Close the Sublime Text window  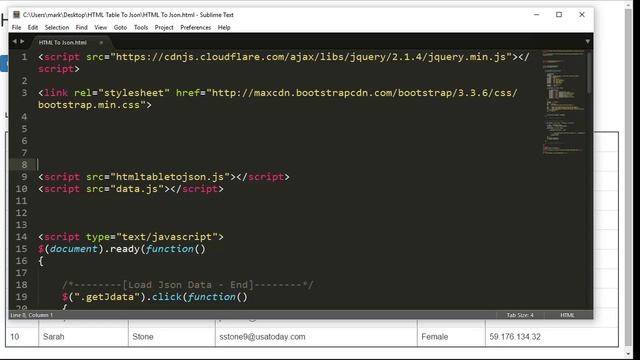[582, 15]
